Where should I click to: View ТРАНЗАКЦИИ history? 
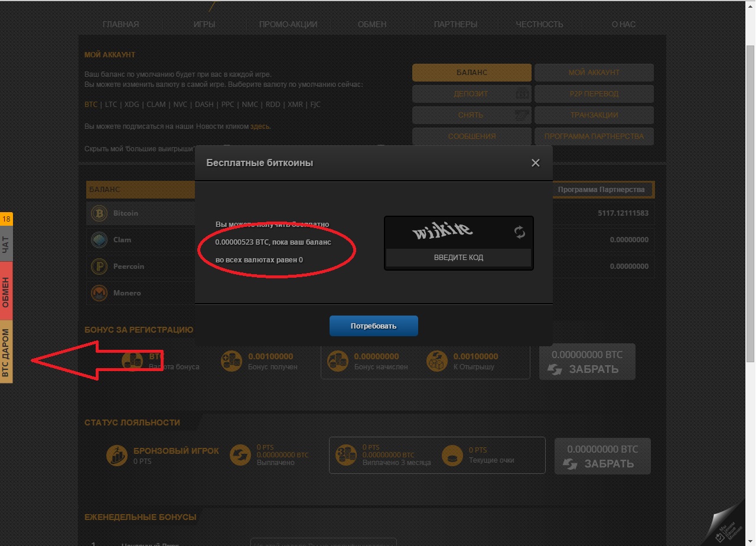tap(594, 115)
